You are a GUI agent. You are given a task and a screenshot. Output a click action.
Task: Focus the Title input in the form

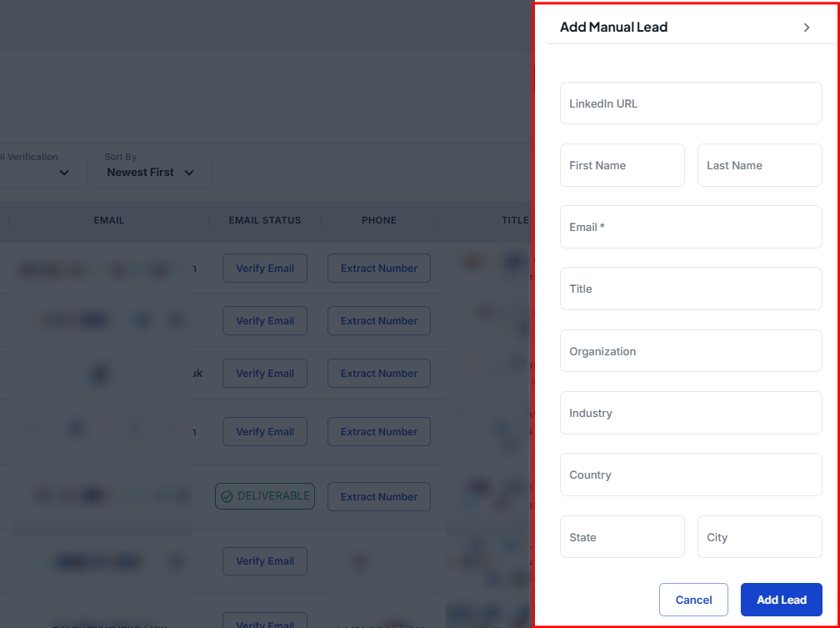tap(690, 289)
